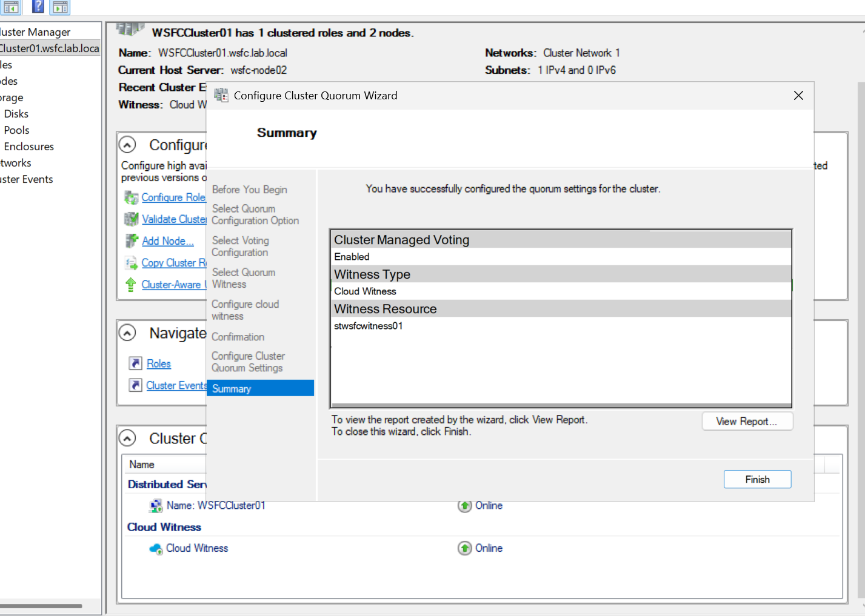
Task: Click Configure cloud witness wizard step
Action: (x=245, y=310)
